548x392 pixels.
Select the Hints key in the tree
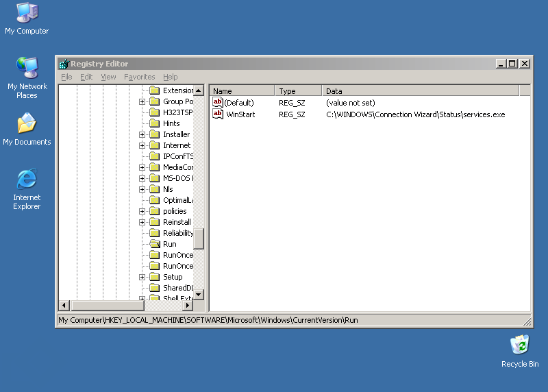click(x=171, y=123)
